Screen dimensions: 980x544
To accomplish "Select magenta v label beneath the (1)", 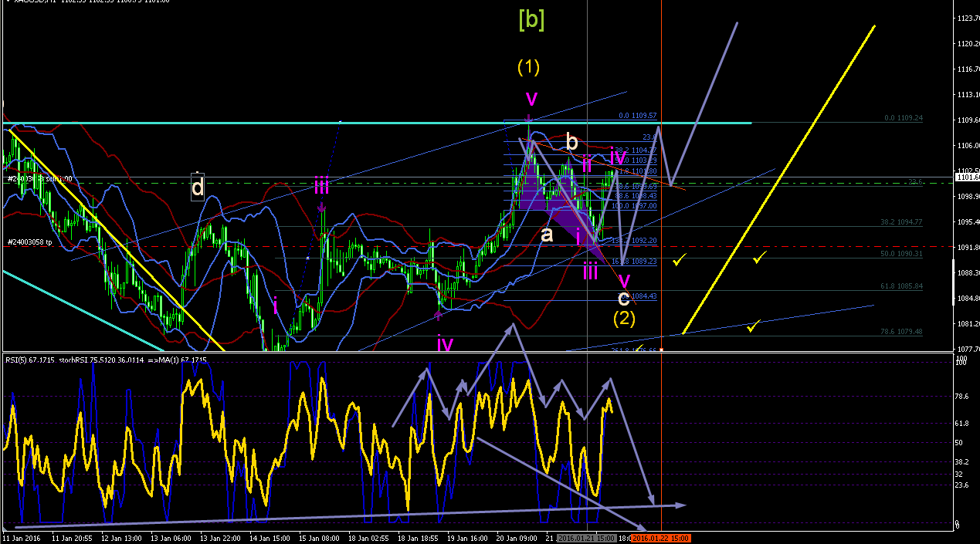I will coord(531,98).
